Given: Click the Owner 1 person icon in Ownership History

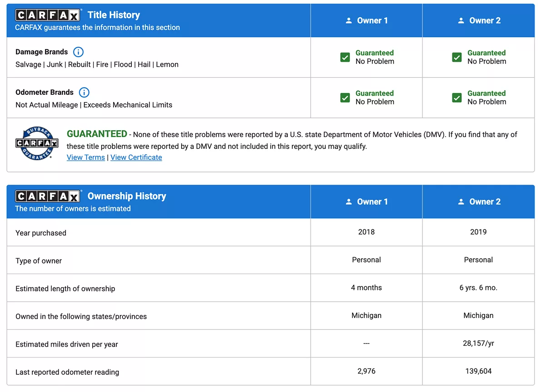Looking at the screenshot, I should (x=349, y=202).
